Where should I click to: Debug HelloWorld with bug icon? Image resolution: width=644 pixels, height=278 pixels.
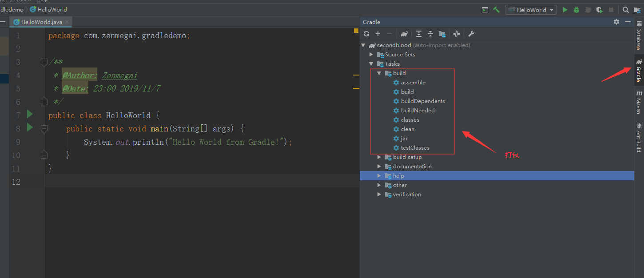coord(576,10)
